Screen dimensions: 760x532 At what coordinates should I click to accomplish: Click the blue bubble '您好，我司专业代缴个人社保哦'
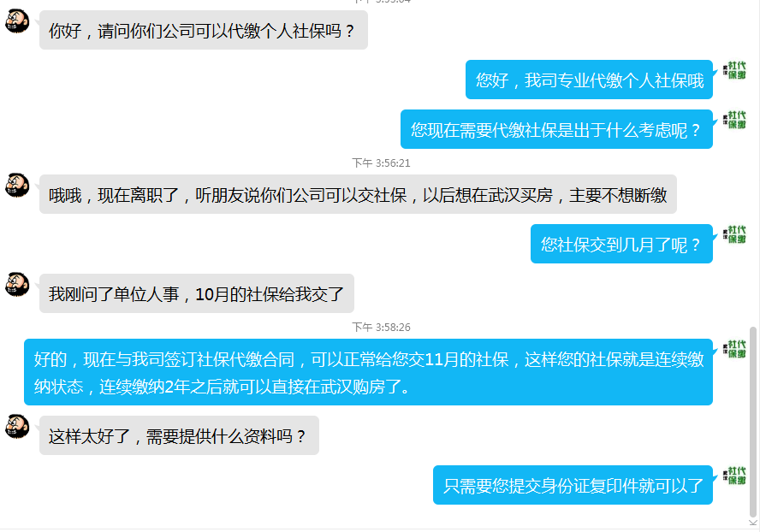pyautogui.click(x=589, y=80)
